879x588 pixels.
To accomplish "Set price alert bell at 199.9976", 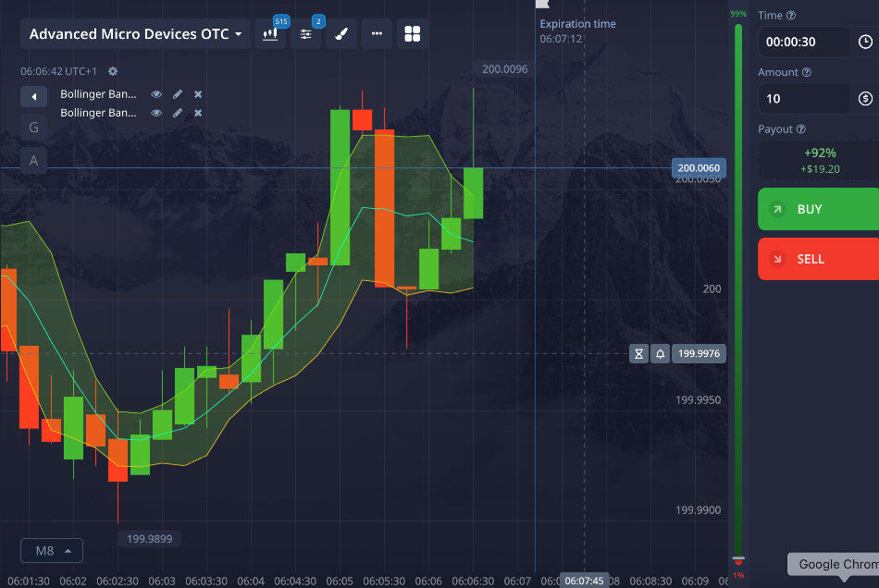I will [x=661, y=354].
